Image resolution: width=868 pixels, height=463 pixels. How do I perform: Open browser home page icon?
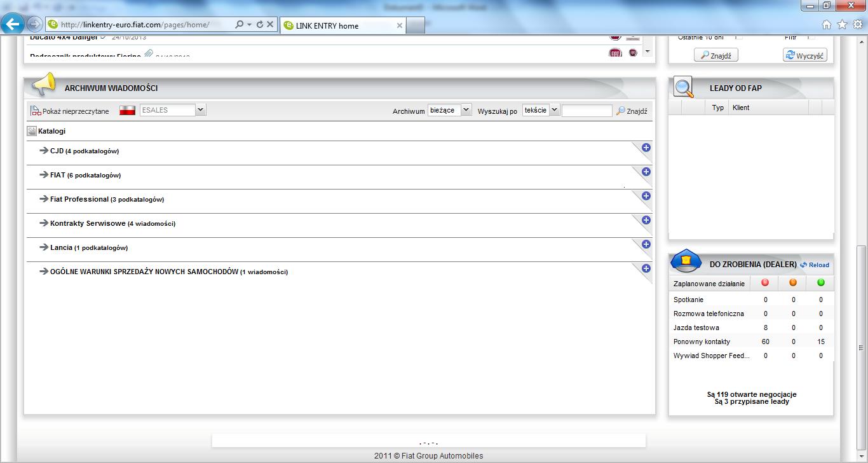(x=827, y=25)
